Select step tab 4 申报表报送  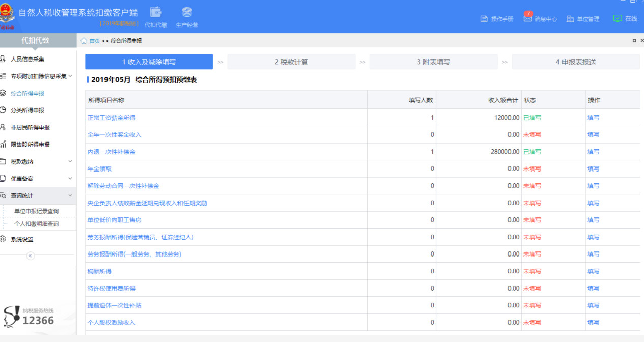pos(576,62)
